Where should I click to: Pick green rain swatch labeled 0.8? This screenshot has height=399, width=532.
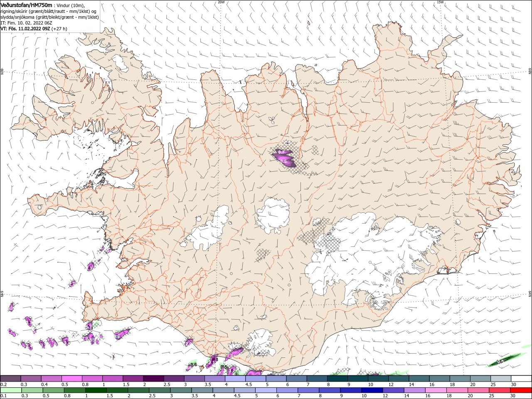coord(74,390)
